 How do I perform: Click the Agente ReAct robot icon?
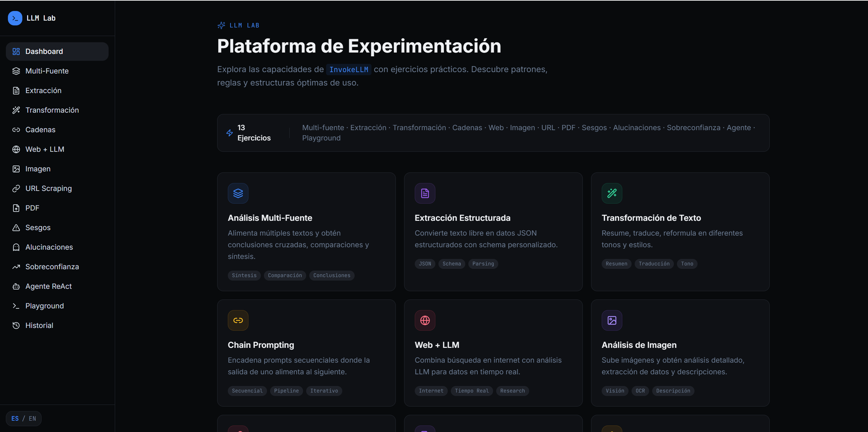(x=16, y=286)
